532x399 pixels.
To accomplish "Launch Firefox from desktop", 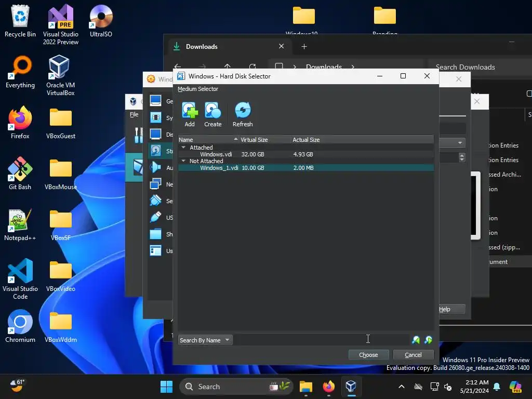I will (20, 123).
